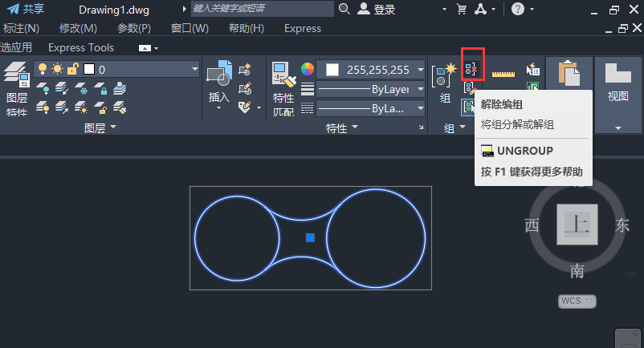Click the 共享 share button
Image resolution: width=644 pixels, height=348 pixels.
tap(26, 9)
